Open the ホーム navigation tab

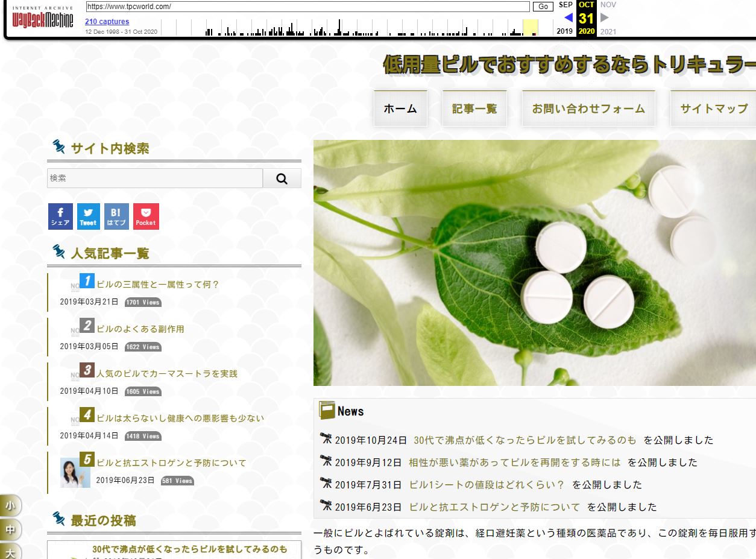400,109
